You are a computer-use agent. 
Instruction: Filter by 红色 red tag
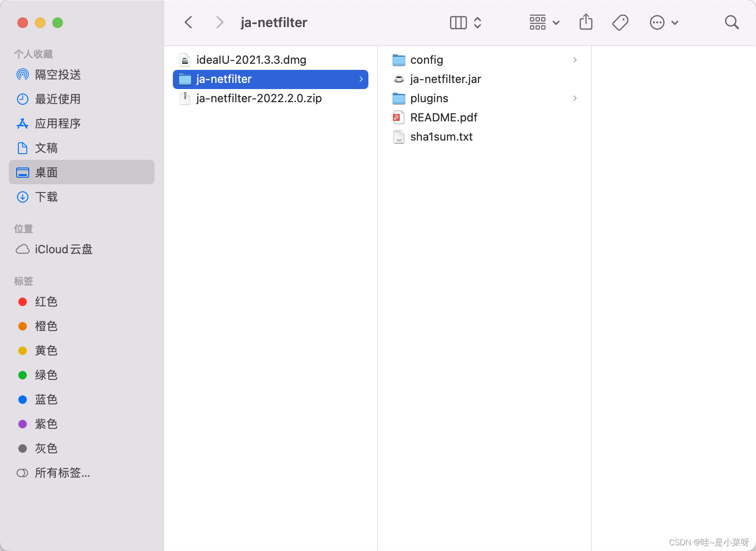(82, 302)
